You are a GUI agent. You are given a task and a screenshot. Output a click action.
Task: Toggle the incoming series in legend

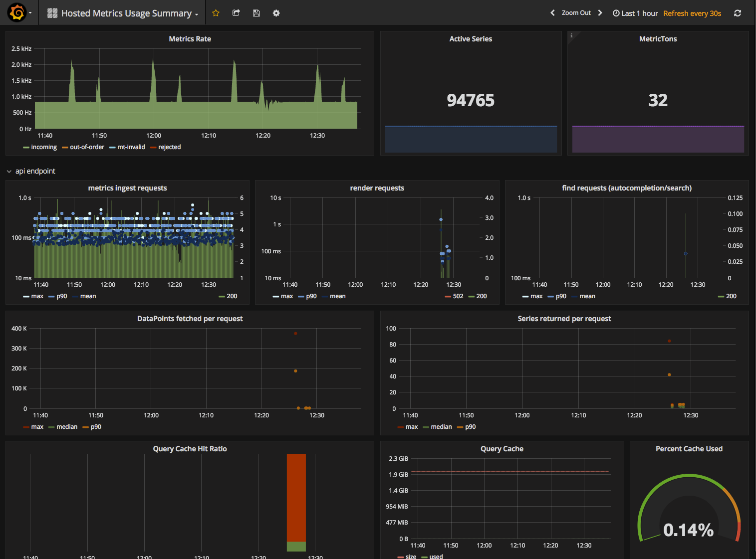[43, 147]
